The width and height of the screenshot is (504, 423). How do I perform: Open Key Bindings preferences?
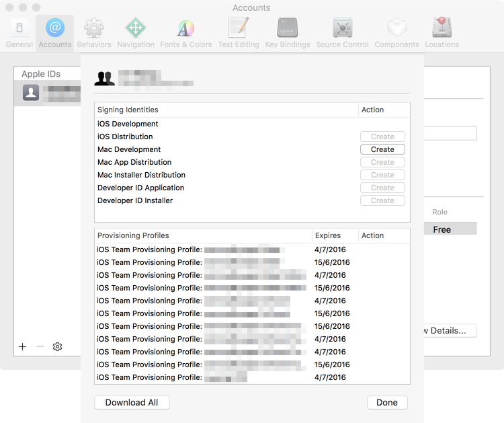(288, 32)
